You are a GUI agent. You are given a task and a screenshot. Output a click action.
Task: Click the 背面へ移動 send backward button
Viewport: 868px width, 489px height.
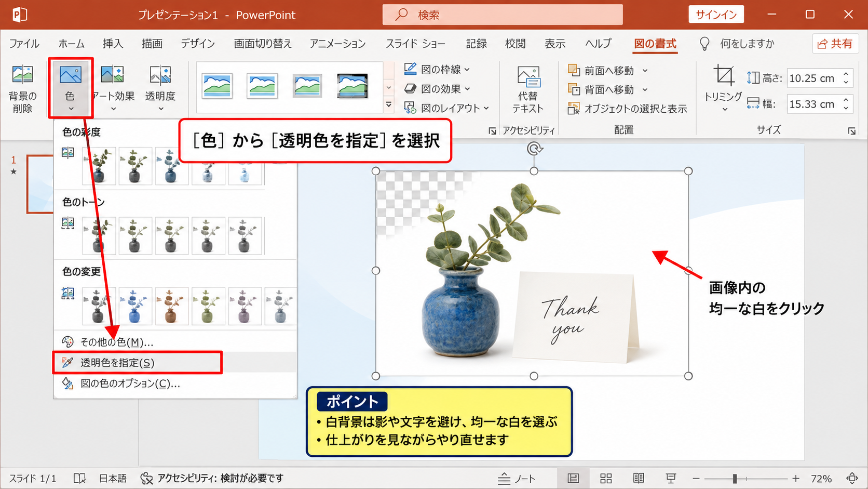tap(601, 89)
